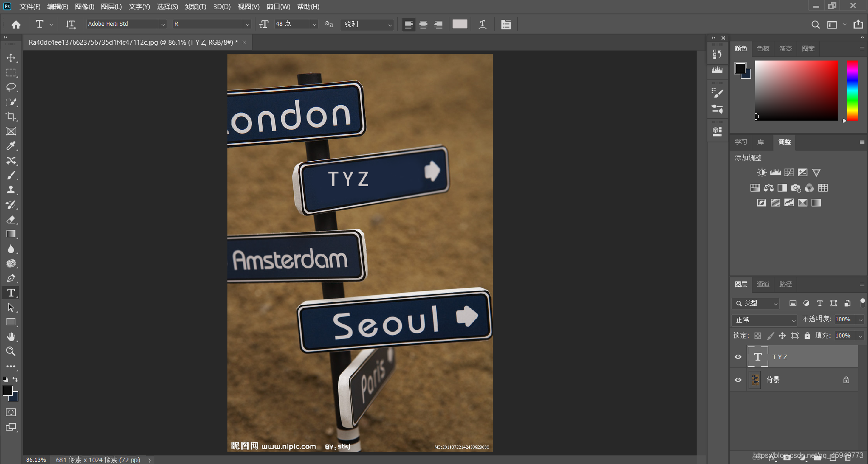Image resolution: width=868 pixels, height=464 pixels.
Task: Open the Character and Paragraph panels icon
Action: [506, 24]
